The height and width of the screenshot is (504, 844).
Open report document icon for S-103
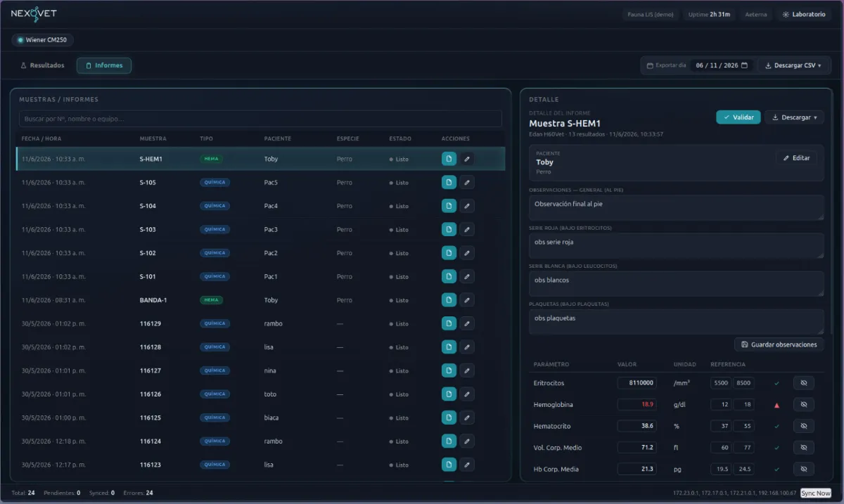[449, 230]
